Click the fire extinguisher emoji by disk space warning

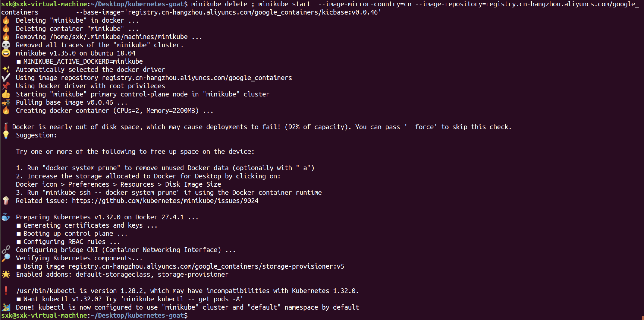[6, 127]
